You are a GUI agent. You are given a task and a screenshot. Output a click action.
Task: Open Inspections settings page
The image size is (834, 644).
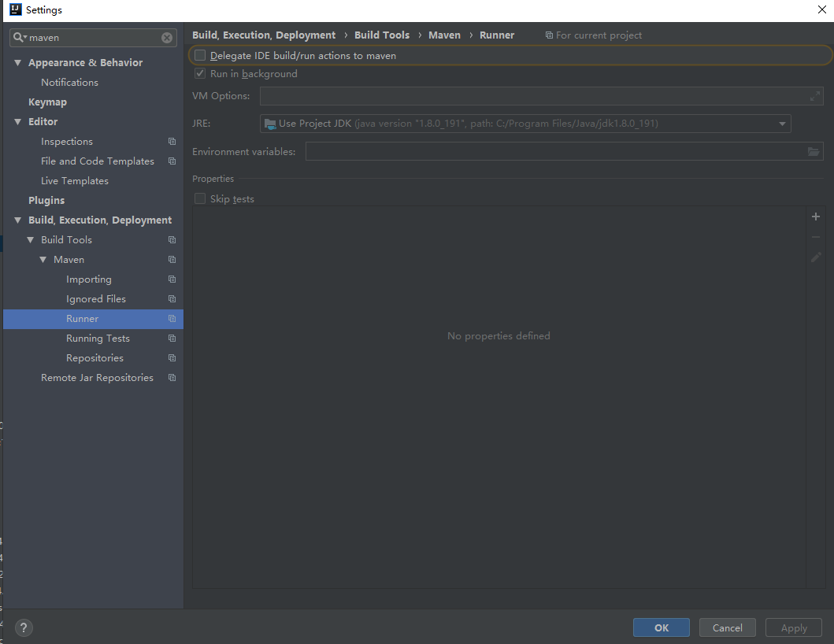point(67,142)
